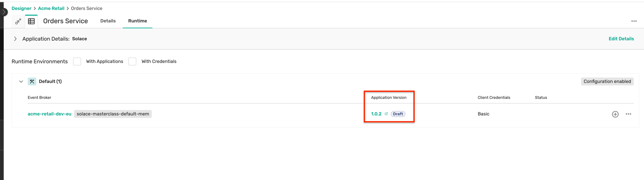Open application version 1.0.2
The width and height of the screenshot is (644, 180).
(x=376, y=114)
